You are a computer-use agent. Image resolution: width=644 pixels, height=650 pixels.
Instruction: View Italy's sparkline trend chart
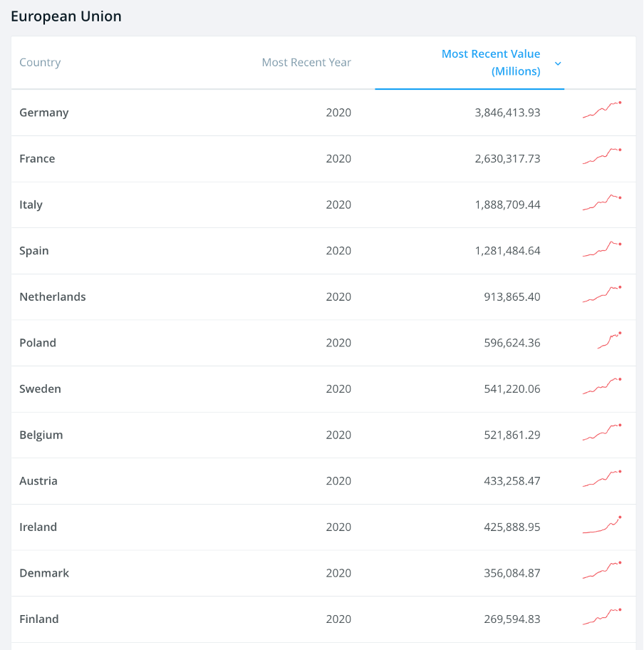(602, 202)
